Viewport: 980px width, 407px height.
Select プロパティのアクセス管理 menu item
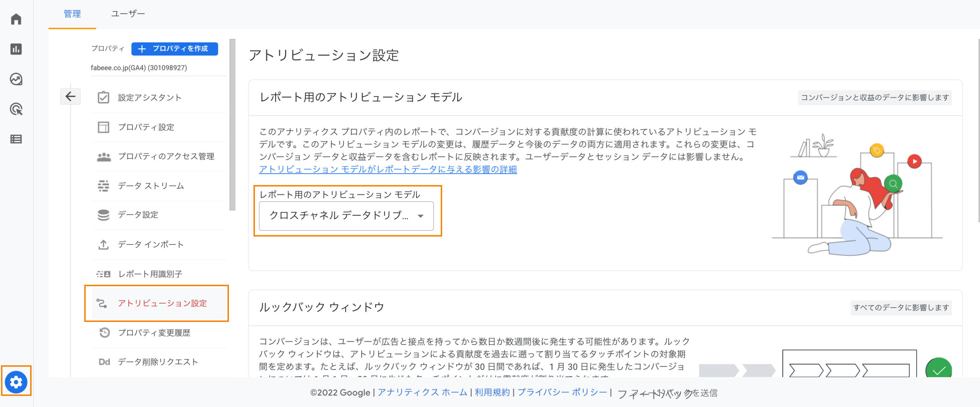159,156
